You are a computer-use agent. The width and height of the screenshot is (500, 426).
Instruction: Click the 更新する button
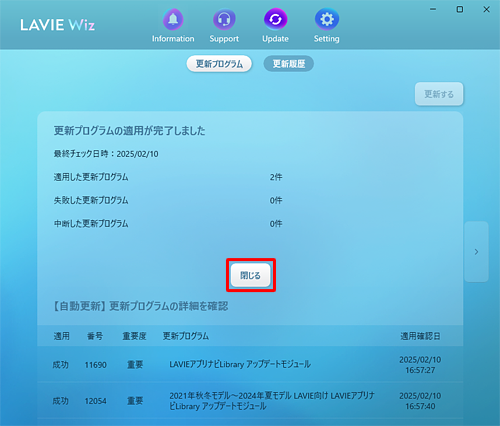click(x=439, y=94)
